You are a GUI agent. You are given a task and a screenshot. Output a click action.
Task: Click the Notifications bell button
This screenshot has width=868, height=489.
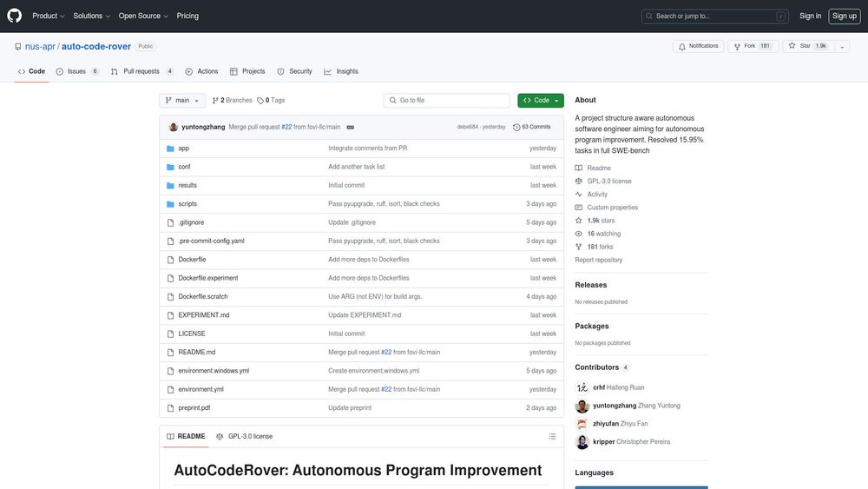(698, 46)
